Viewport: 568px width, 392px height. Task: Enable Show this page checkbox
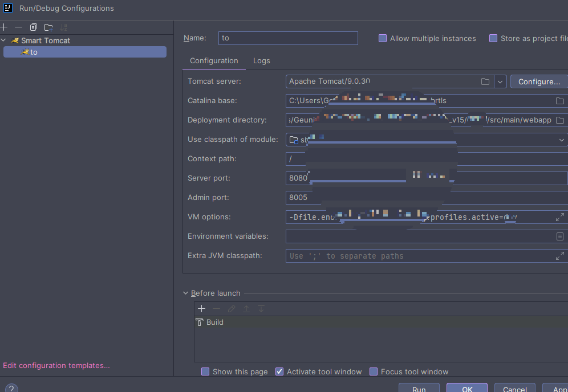click(x=205, y=371)
